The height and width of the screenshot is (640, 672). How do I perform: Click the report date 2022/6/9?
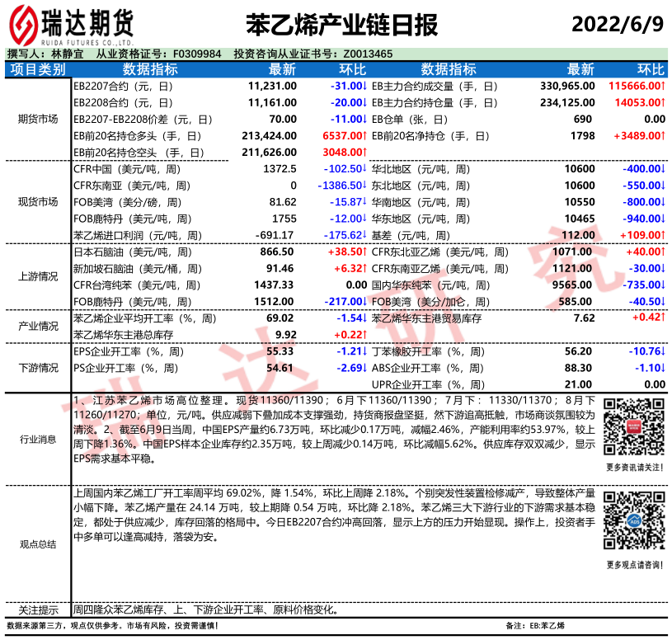pos(616,24)
